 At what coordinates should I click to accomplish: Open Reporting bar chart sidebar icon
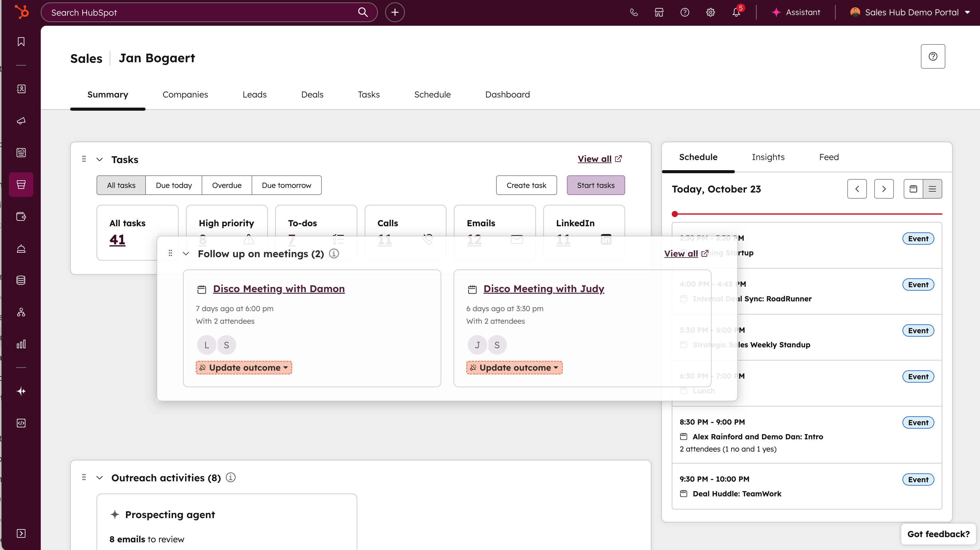21,344
